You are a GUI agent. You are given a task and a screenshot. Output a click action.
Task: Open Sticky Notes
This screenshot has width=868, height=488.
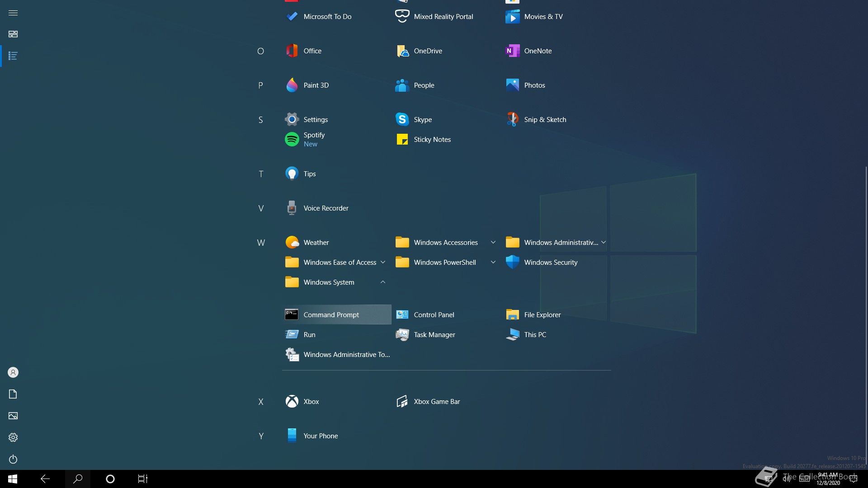pos(447,140)
